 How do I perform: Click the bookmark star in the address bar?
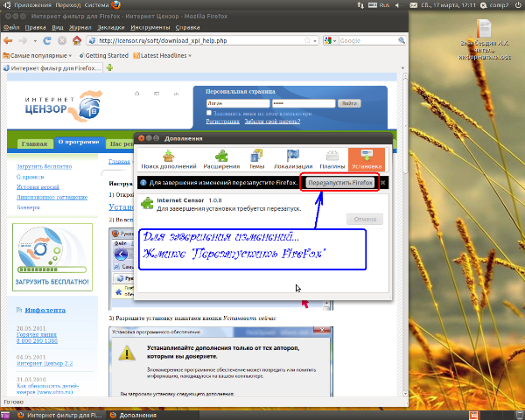(x=307, y=40)
